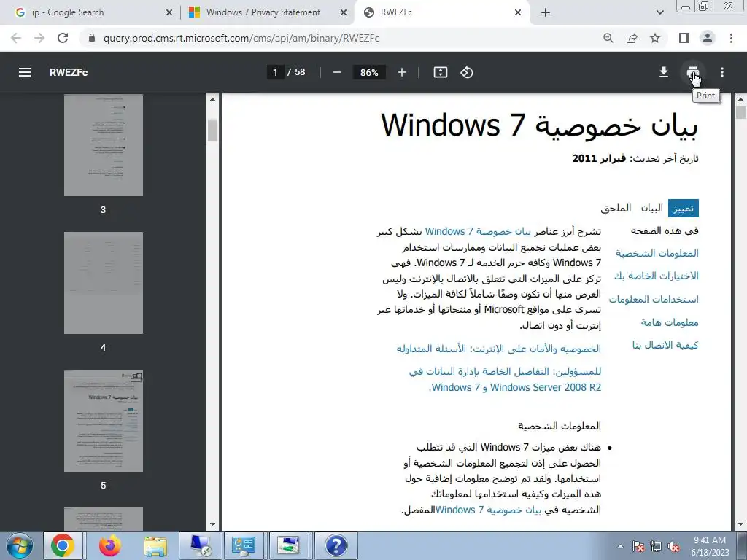Select the RWEZFc tab
The height and width of the screenshot is (560, 747).
point(442,12)
